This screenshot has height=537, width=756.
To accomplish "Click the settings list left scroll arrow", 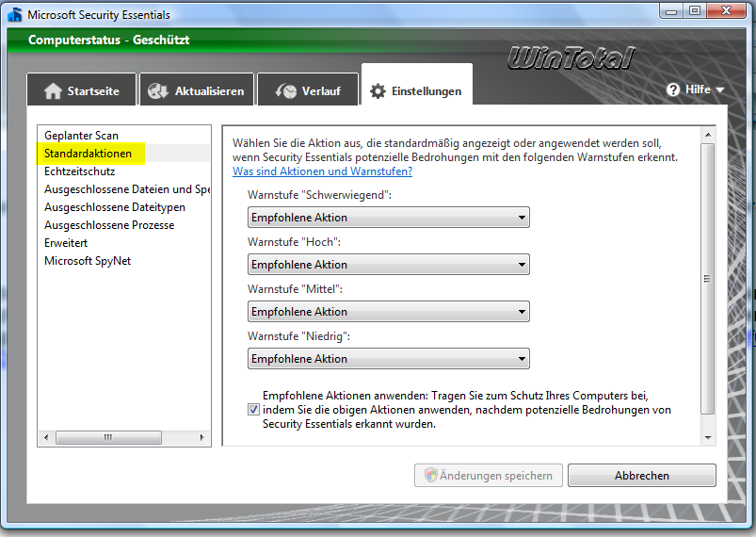I will pyautogui.click(x=46, y=438).
